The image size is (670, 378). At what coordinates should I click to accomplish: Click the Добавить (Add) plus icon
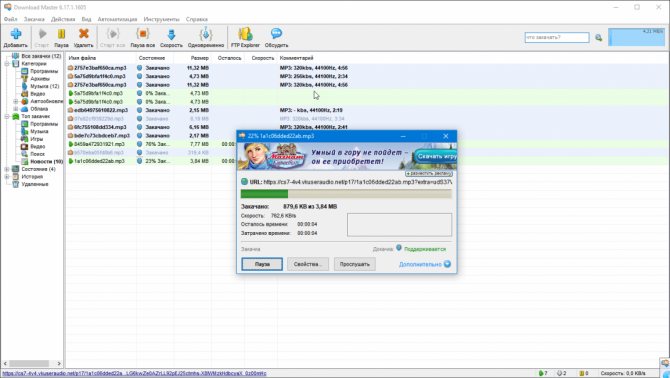click(16, 34)
